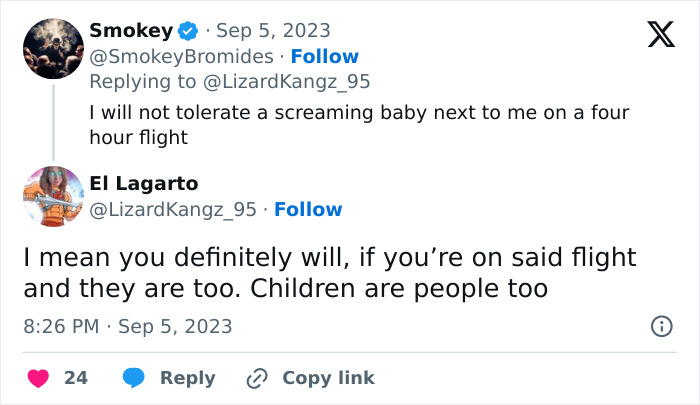Click the blue reply speech bubble icon

(134, 377)
